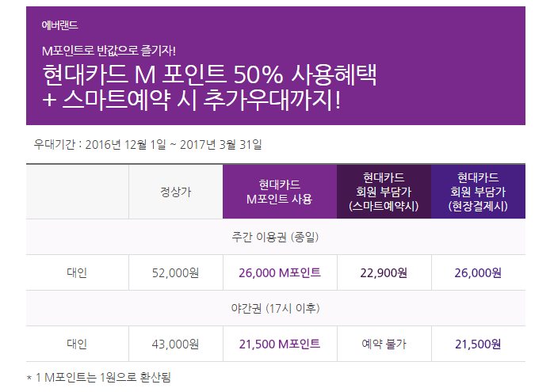
Task: Select the headline 현대카드 M 포인트 50% 사용혜택
Action: tap(209, 74)
